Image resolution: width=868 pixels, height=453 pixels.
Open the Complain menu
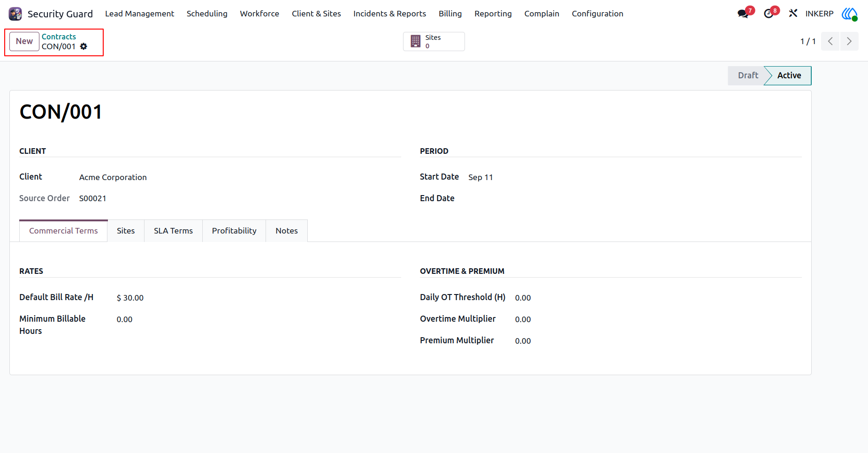[x=541, y=14]
